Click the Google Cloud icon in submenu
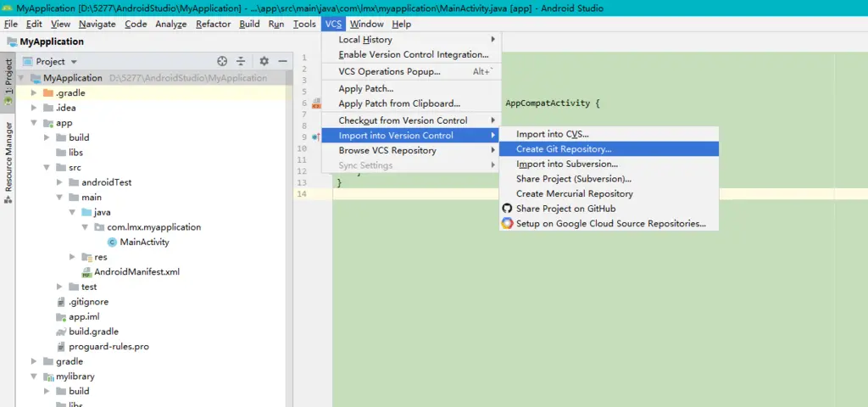868x407 pixels. (x=507, y=223)
